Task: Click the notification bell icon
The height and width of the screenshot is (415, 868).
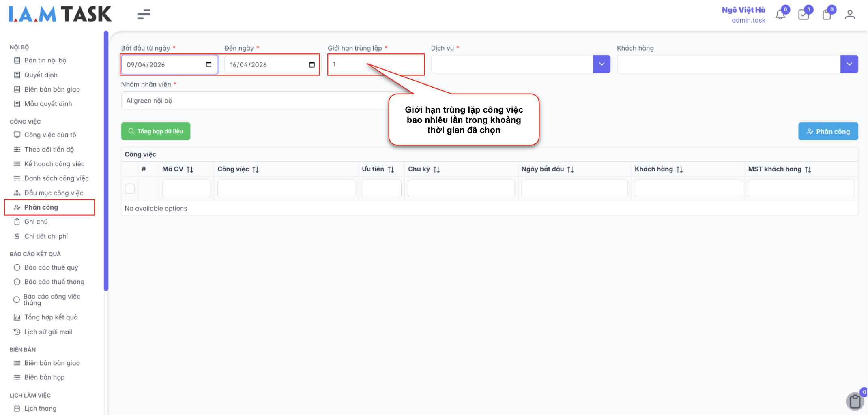Action: click(780, 15)
